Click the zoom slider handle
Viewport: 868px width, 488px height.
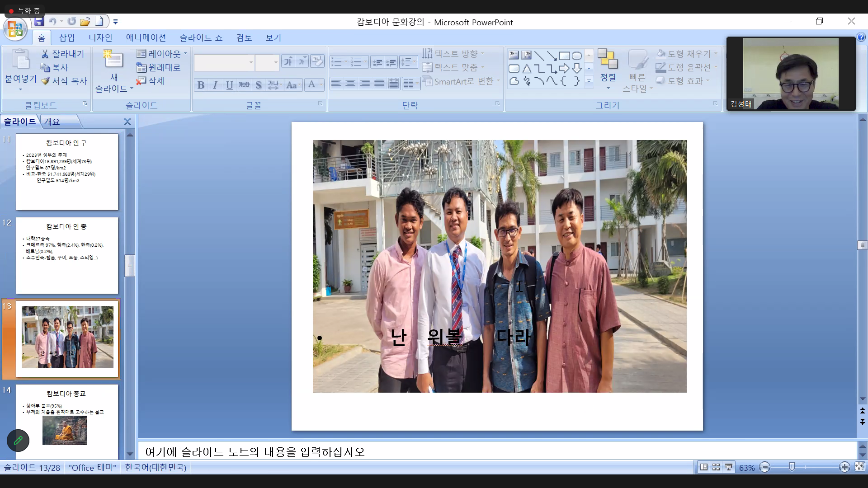coord(792,467)
